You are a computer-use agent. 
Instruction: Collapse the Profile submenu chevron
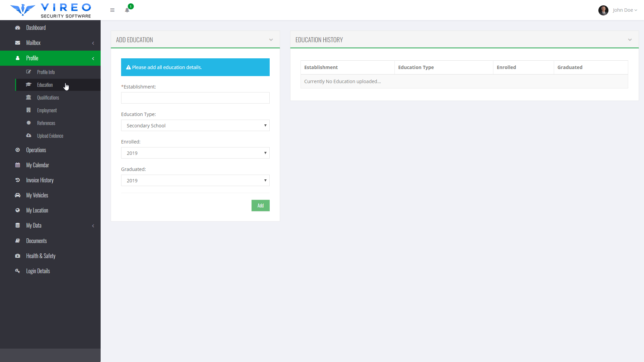point(93,58)
